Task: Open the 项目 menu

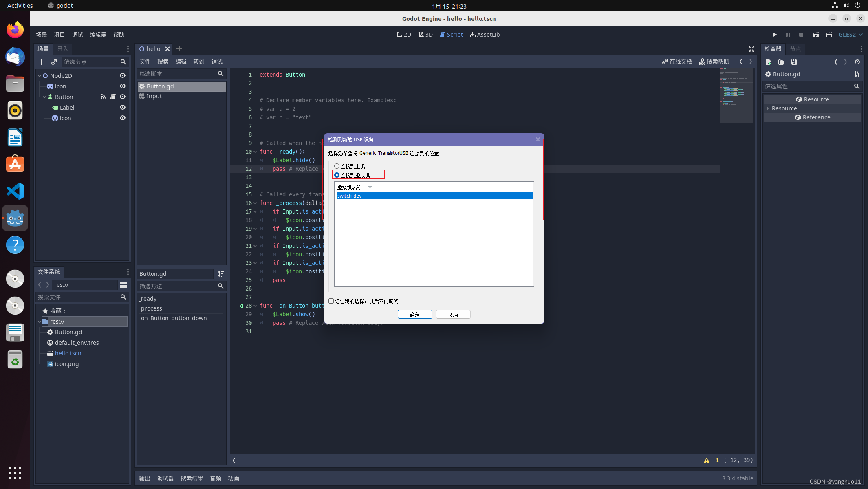Action: [59, 35]
